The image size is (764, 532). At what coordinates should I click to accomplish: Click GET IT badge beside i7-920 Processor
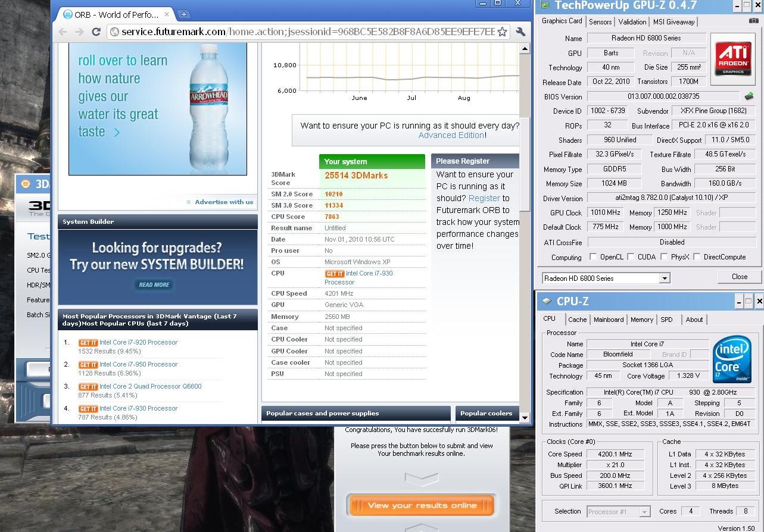[x=88, y=343]
